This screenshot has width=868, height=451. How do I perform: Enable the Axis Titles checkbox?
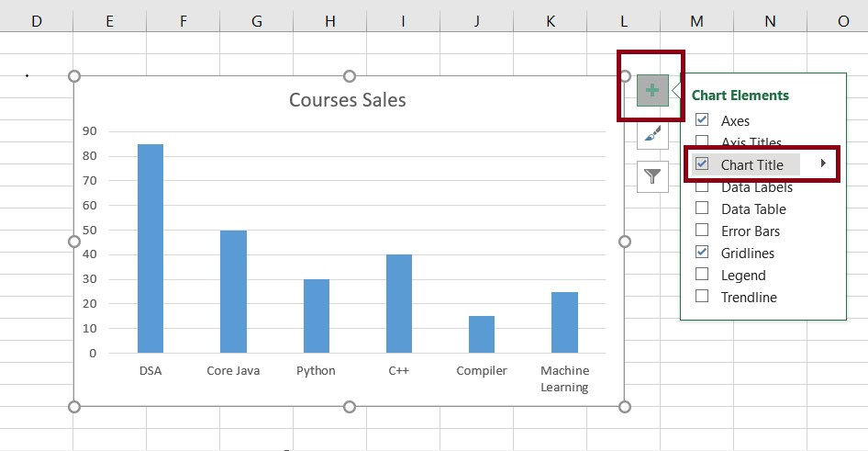tap(702, 142)
